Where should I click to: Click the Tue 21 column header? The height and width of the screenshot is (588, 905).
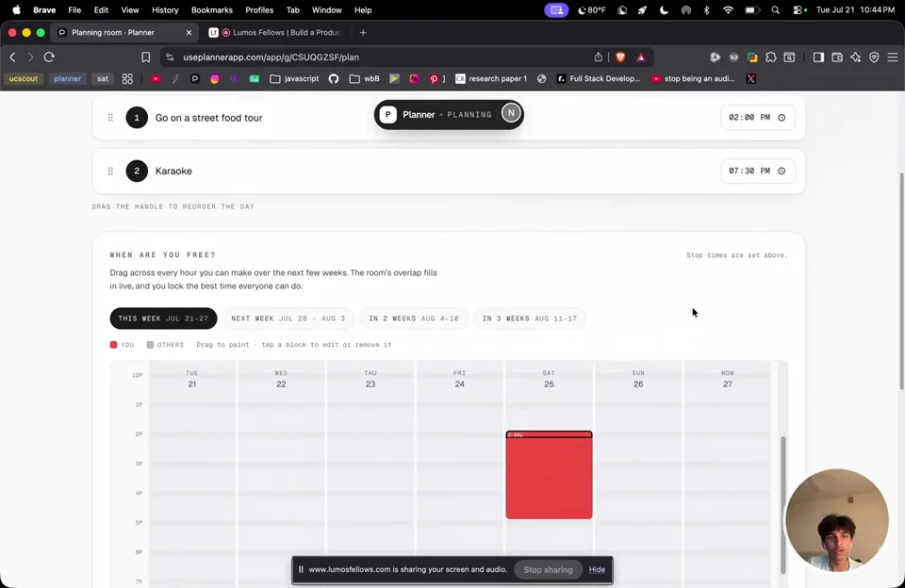(x=192, y=379)
